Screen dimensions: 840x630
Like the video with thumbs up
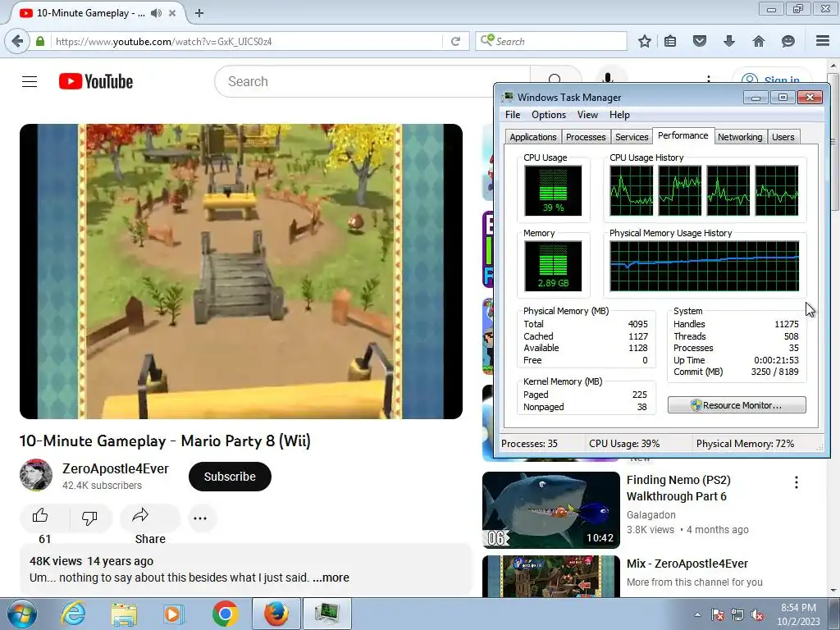pos(40,517)
